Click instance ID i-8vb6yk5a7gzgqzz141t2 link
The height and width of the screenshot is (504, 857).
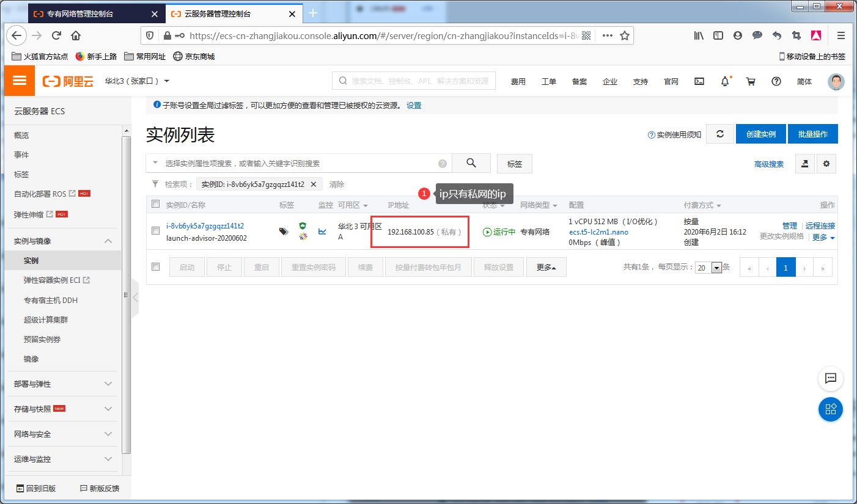tap(204, 225)
